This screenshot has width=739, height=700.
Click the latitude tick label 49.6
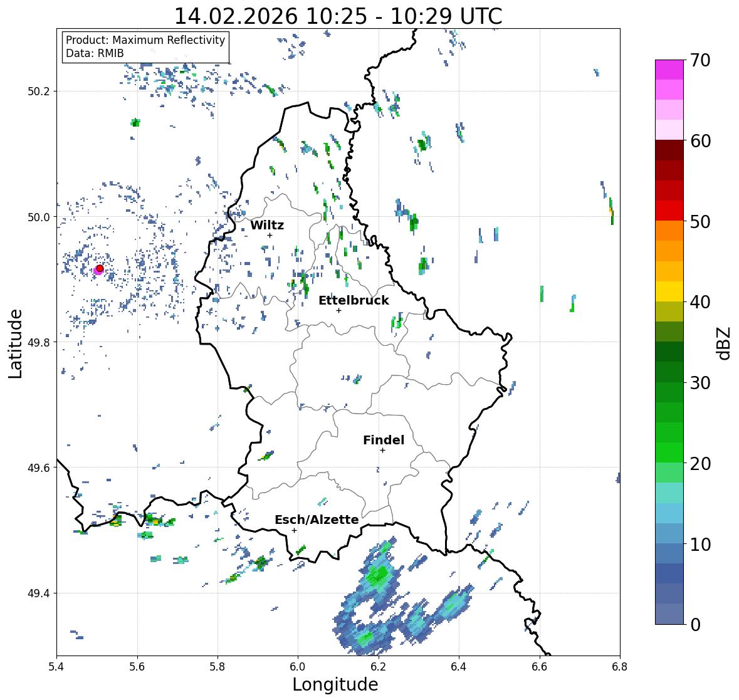coord(39,468)
